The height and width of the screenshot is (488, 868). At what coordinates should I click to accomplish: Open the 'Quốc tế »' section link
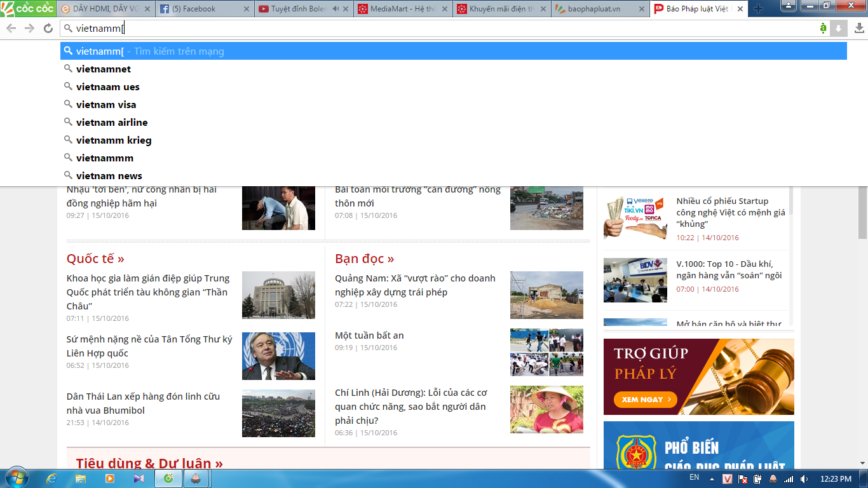coord(95,259)
